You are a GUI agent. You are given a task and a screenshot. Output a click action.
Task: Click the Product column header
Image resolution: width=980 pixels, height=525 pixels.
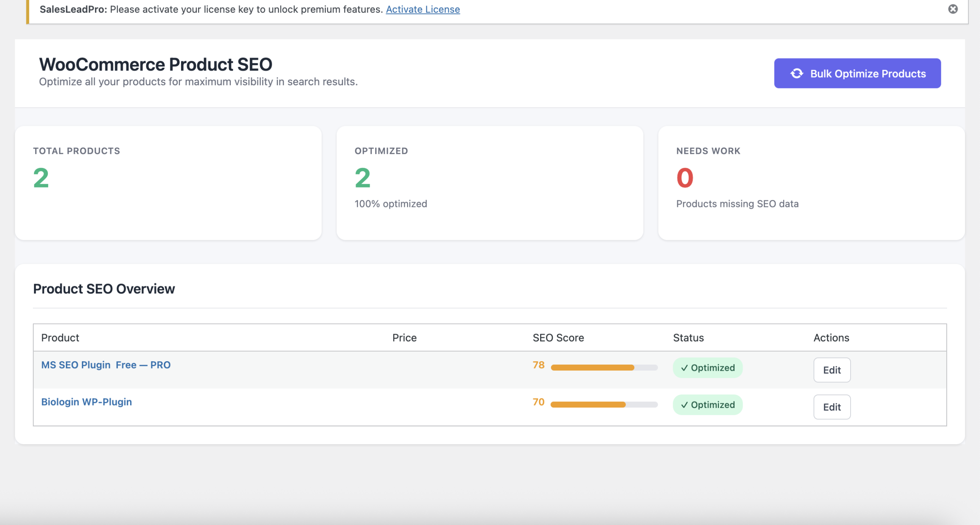point(60,338)
